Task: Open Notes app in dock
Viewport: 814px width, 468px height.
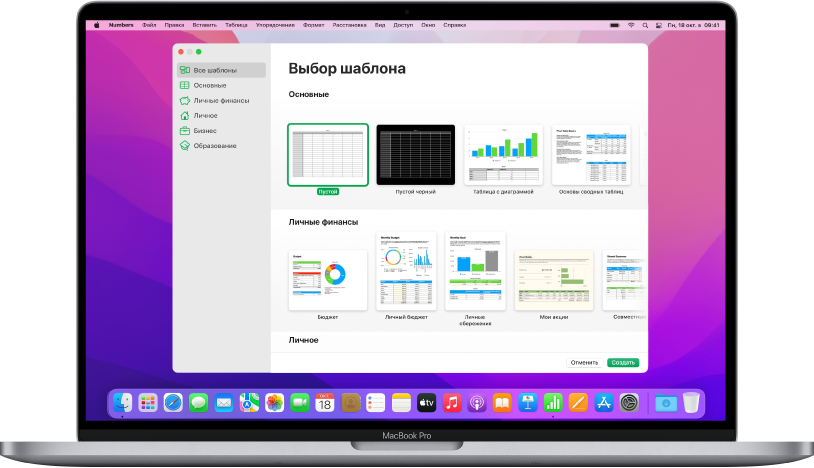Action: 401,403
